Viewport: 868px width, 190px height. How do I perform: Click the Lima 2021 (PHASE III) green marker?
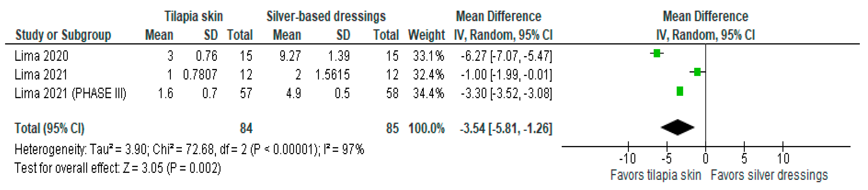click(x=680, y=91)
